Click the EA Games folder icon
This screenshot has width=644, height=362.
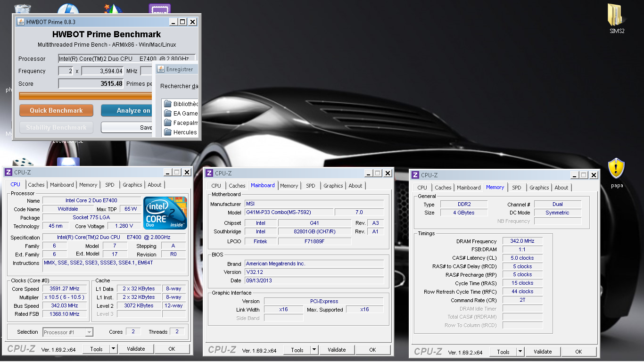click(x=168, y=113)
